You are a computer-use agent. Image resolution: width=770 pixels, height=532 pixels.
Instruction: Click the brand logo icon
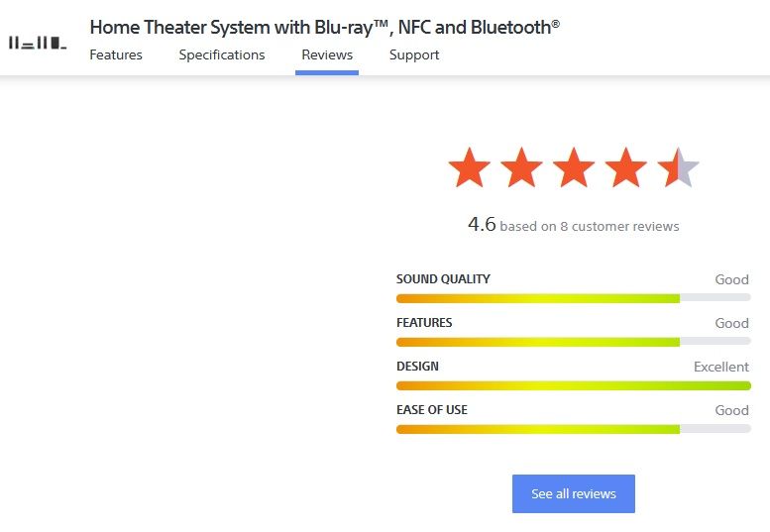(38, 43)
